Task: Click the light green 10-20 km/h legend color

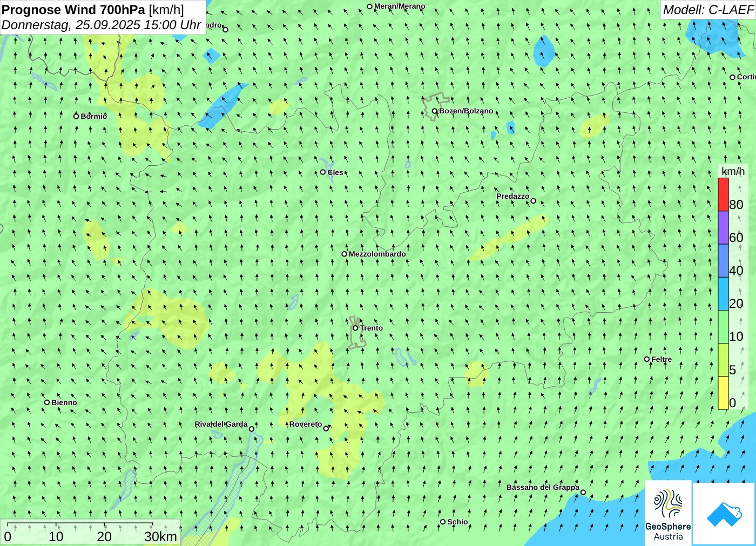Action: point(723,326)
